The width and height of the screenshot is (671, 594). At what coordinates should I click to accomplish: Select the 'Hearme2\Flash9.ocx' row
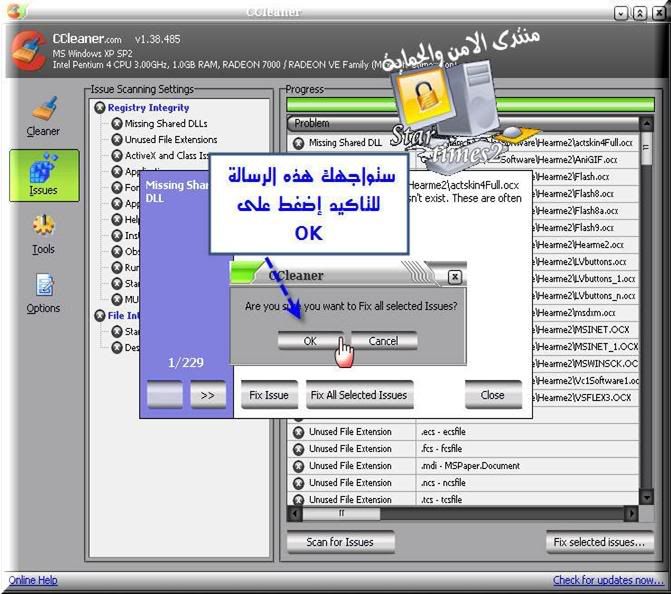585,228
